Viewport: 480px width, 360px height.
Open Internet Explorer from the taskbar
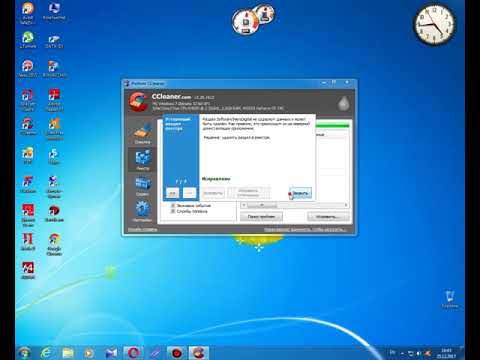[x=46, y=353]
